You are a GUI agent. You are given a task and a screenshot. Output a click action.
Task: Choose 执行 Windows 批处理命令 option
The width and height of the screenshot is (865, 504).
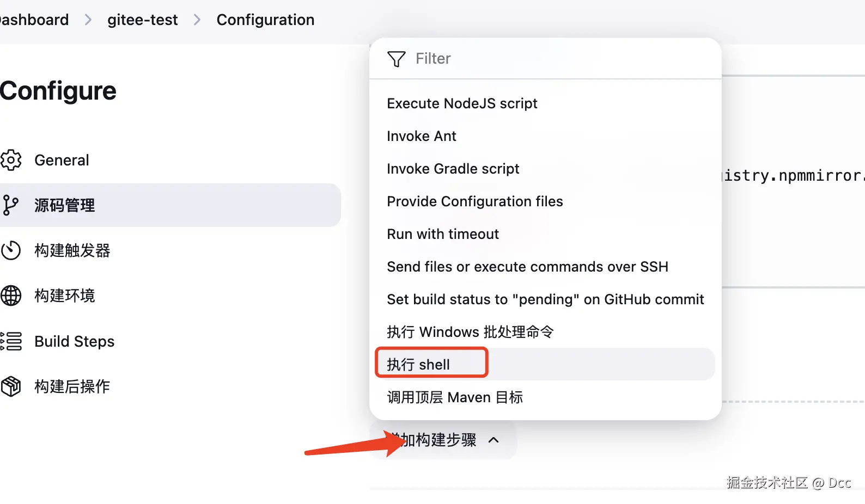click(x=470, y=332)
